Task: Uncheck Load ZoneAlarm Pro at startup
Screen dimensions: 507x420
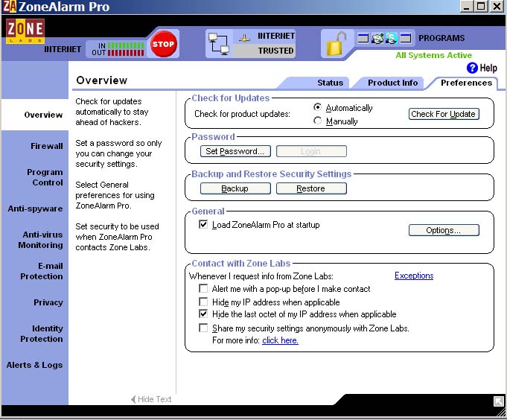Action: click(203, 224)
